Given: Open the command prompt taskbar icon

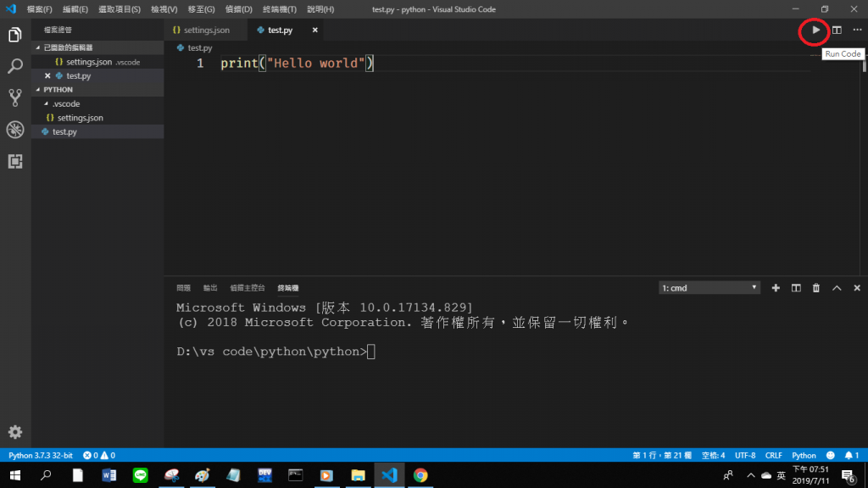Looking at the screenshot, I should point(296,475).
